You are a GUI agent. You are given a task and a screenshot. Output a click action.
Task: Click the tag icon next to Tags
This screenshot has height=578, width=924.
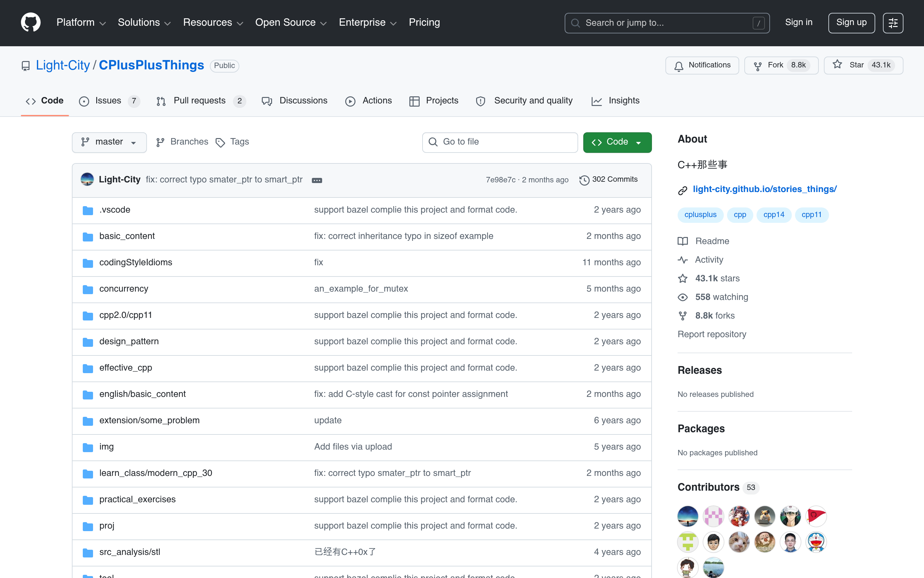(x=220, y=143)
